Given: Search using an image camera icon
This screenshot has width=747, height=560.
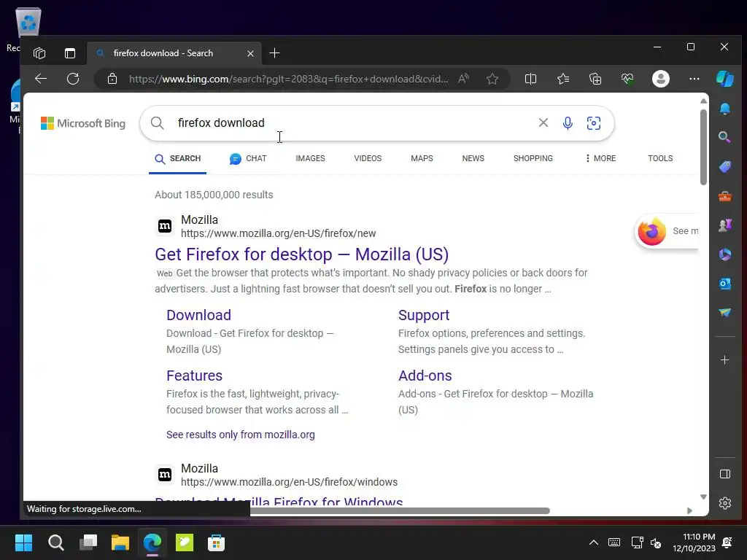Looking at the screenshot, I should coord(594,123).
